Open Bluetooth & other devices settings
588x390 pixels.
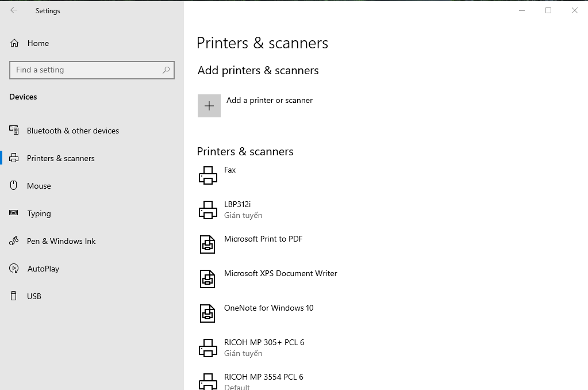[x=73, y=131]
